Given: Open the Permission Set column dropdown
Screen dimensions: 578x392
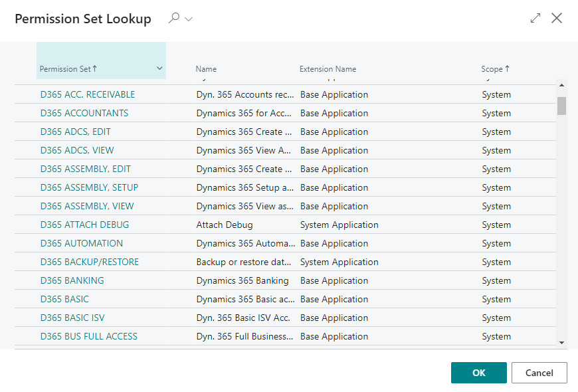Looking at the screenshot, I should (159, 68).
